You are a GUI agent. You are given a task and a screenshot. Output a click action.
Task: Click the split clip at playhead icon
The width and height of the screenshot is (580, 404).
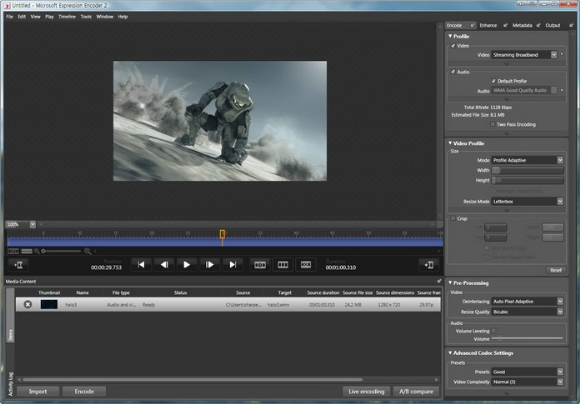coord(260,265)
